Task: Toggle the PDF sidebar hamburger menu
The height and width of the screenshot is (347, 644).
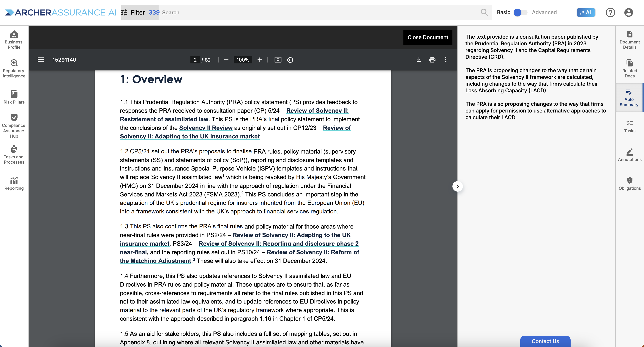Action: click(40, 60)
